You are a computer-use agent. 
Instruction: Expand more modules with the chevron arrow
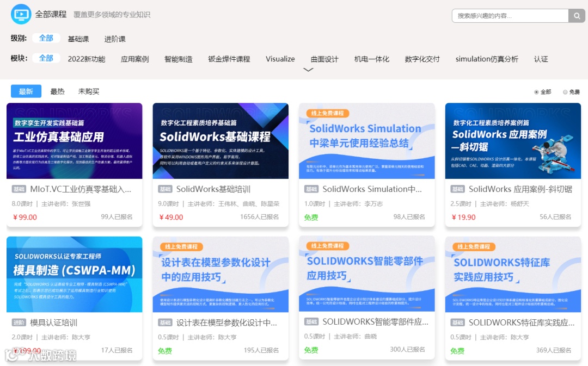pos(308,70)
